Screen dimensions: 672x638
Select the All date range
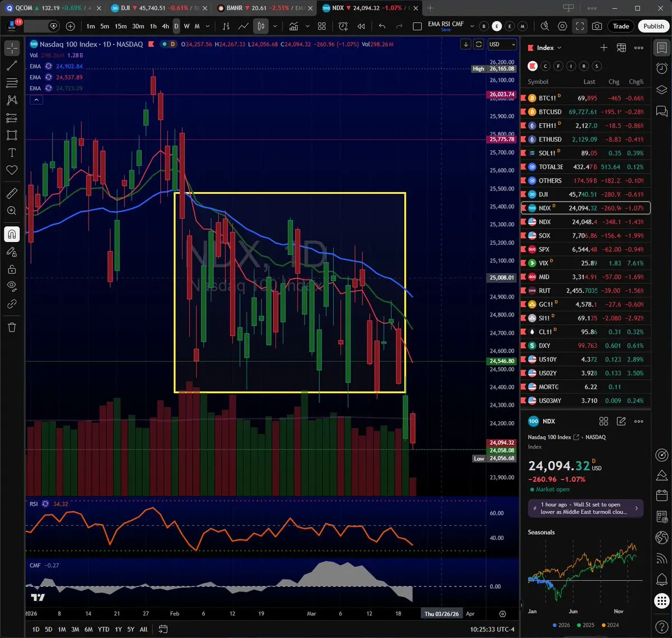coord(143,629)
